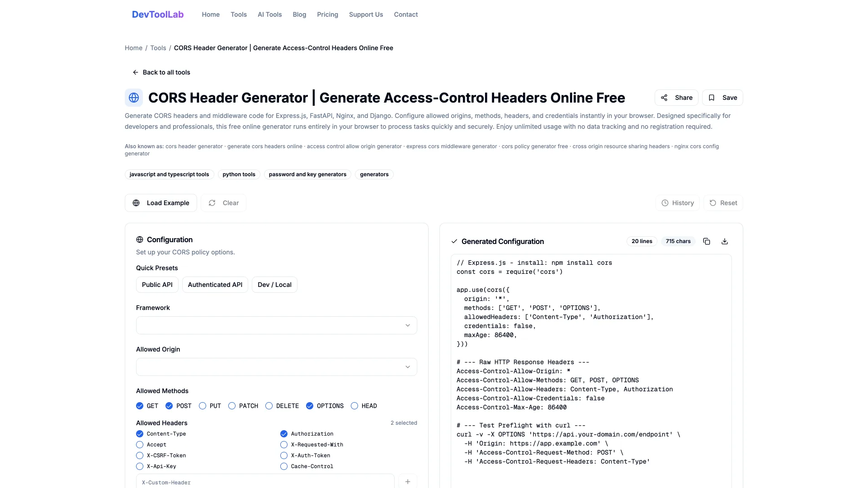The height and width of the screenshot is (488, 868).
Task: Uncheck the Authorization header
Action: [284, 434]
